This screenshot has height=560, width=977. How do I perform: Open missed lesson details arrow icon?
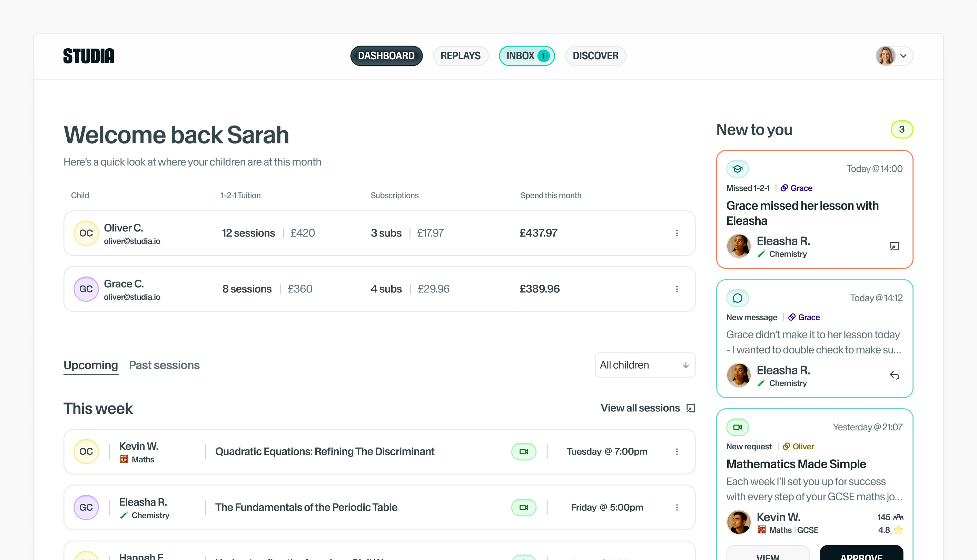coord(894,246)
